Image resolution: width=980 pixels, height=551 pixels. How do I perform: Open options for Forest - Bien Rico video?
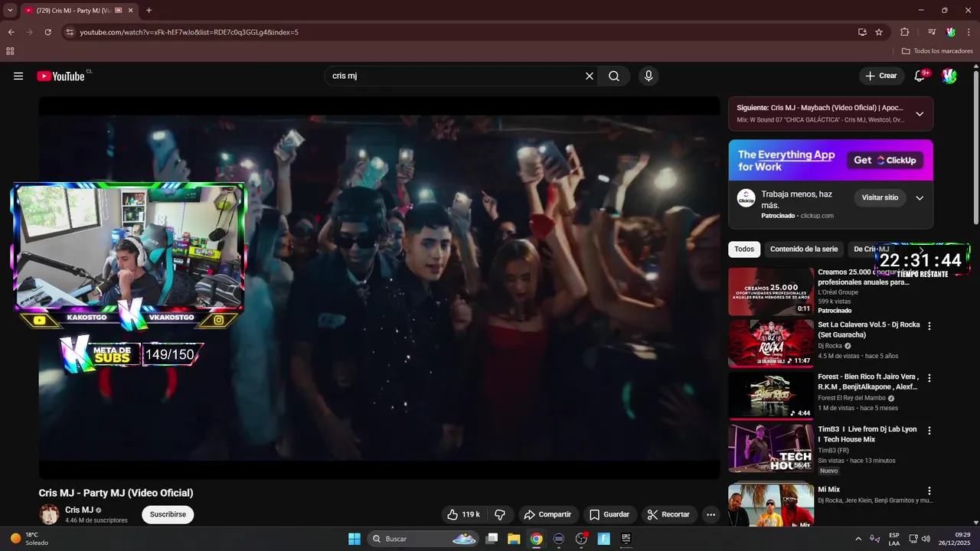click(929, 378)
